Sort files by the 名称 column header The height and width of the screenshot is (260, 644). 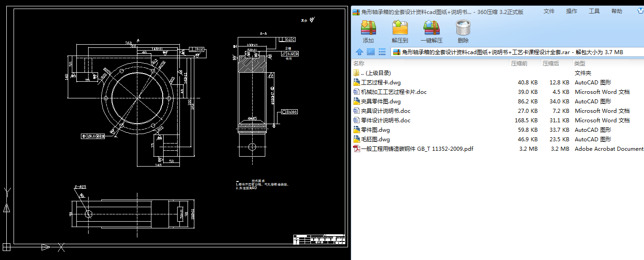point(358,63)
